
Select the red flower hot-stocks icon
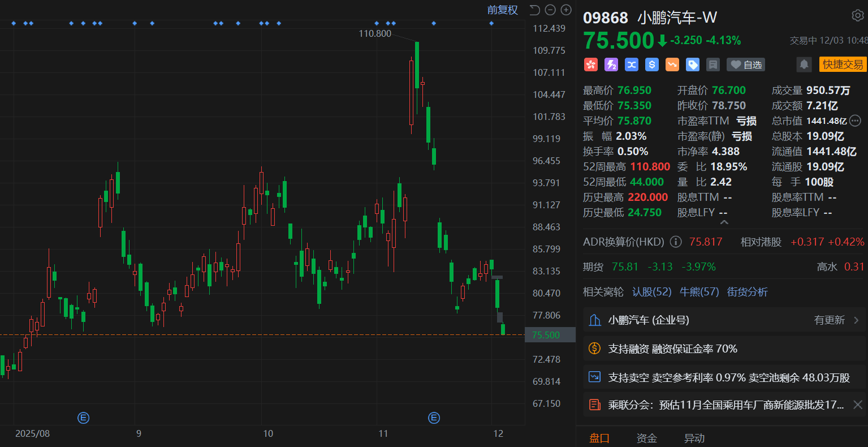(x=590, y=65)
